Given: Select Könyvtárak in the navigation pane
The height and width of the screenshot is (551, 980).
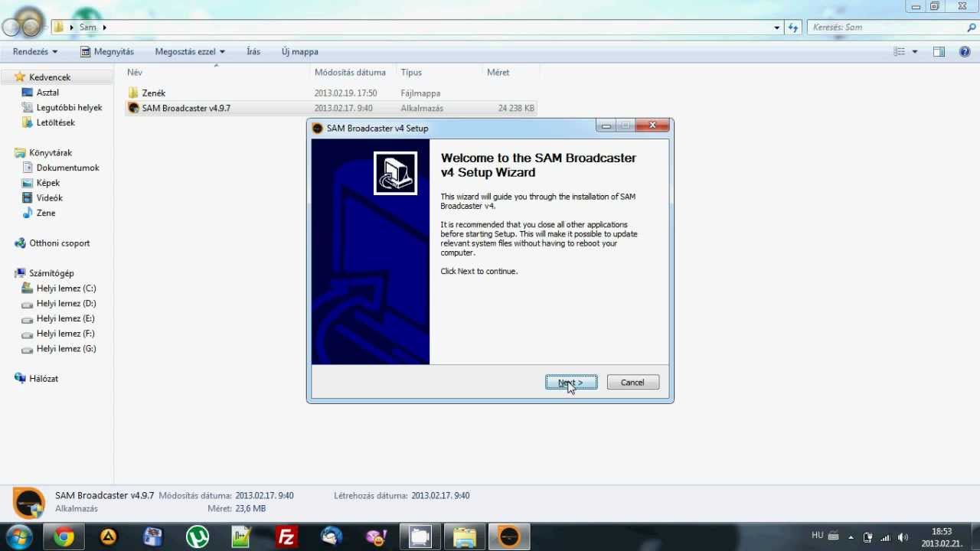Looking at the screenshot, I should [x=51, y=153].
